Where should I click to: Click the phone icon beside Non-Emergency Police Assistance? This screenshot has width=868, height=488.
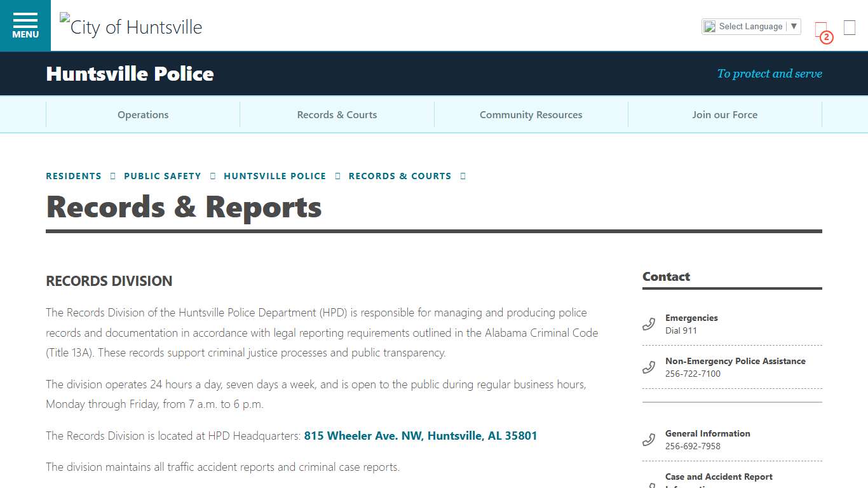[648, 367]
